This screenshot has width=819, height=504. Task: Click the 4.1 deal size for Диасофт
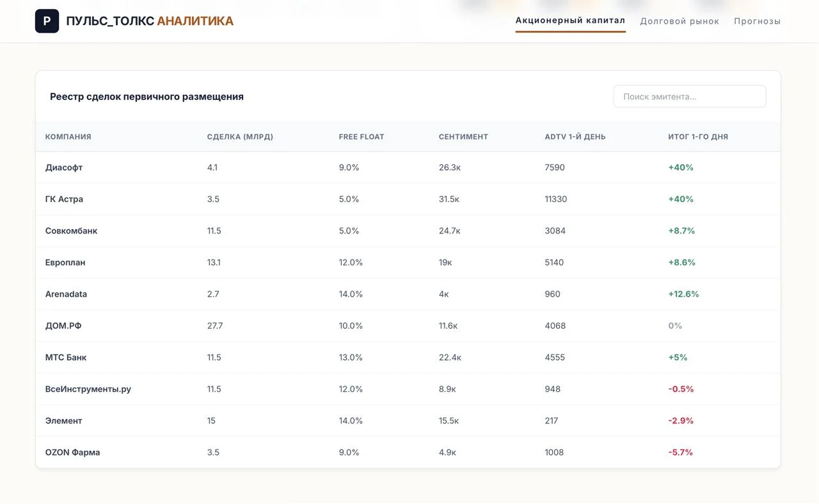[212, 168]
